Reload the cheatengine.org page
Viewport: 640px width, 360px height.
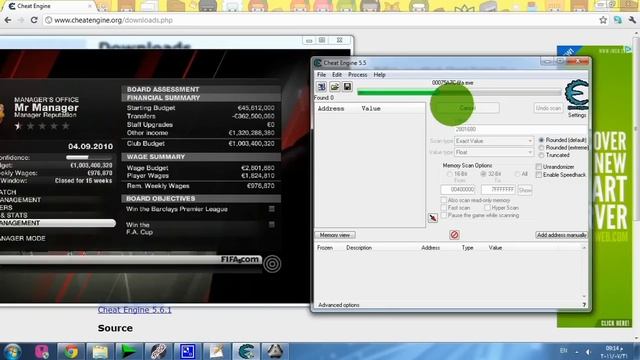(34, 20)
